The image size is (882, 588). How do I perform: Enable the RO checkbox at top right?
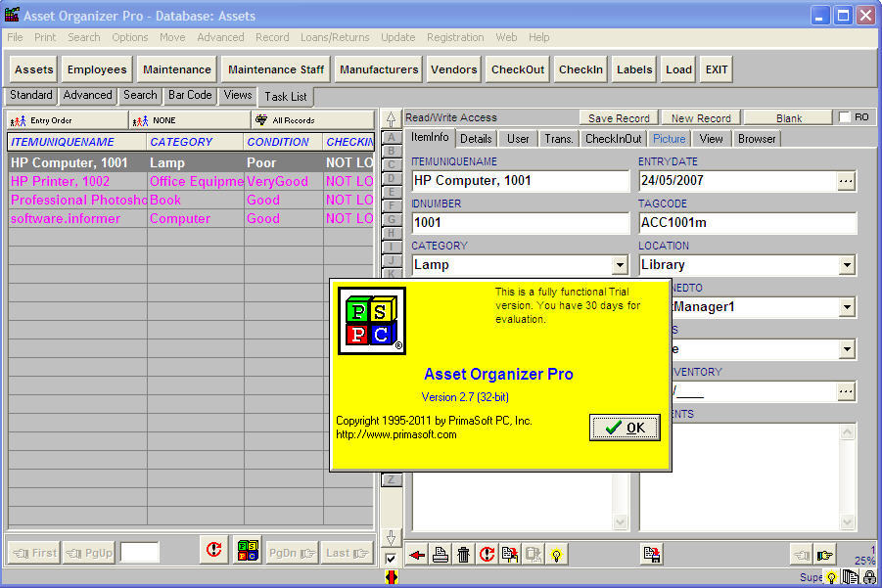click(x=845, y=116)
